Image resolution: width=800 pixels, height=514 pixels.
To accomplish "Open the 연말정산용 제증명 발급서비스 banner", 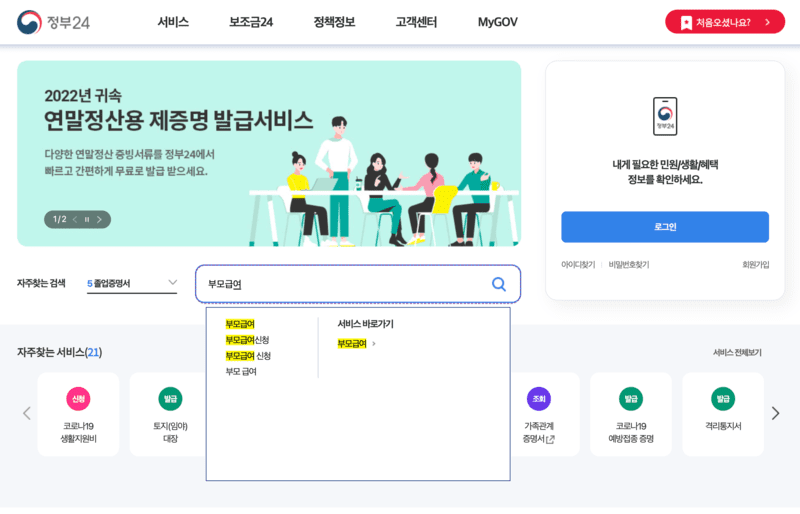I will (x=269, y=154).
